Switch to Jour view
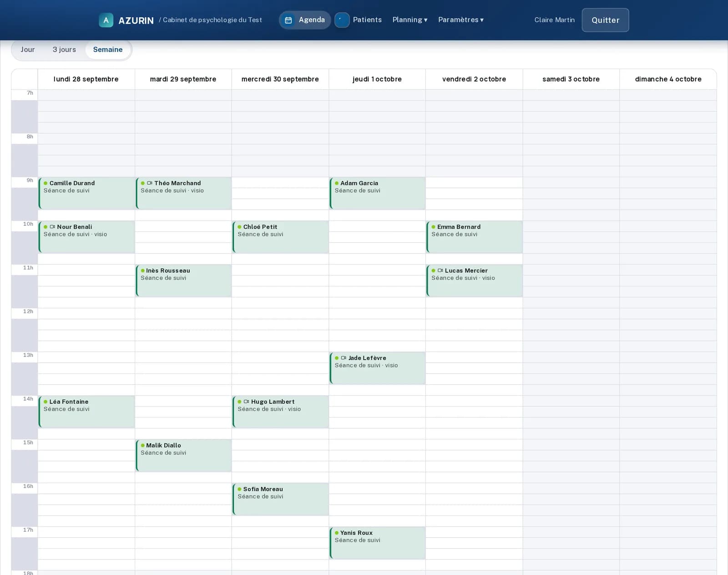728x575 pixels. (28, 50)
